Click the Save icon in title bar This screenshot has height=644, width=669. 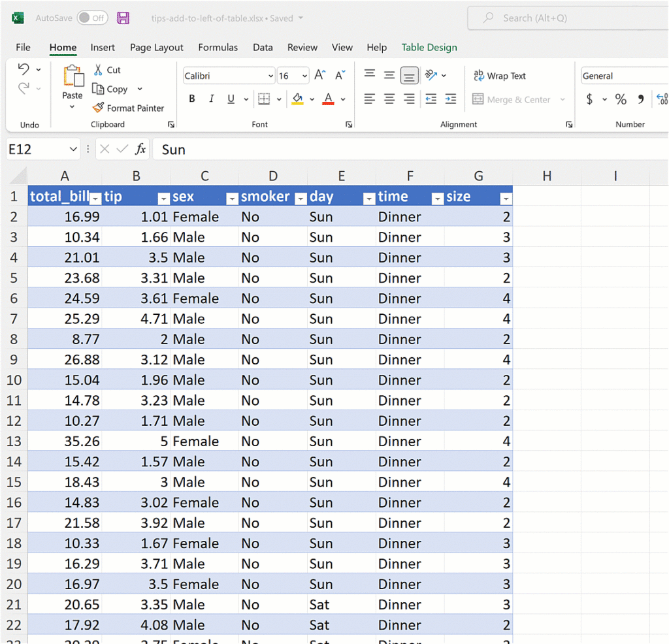click(123, 18)
